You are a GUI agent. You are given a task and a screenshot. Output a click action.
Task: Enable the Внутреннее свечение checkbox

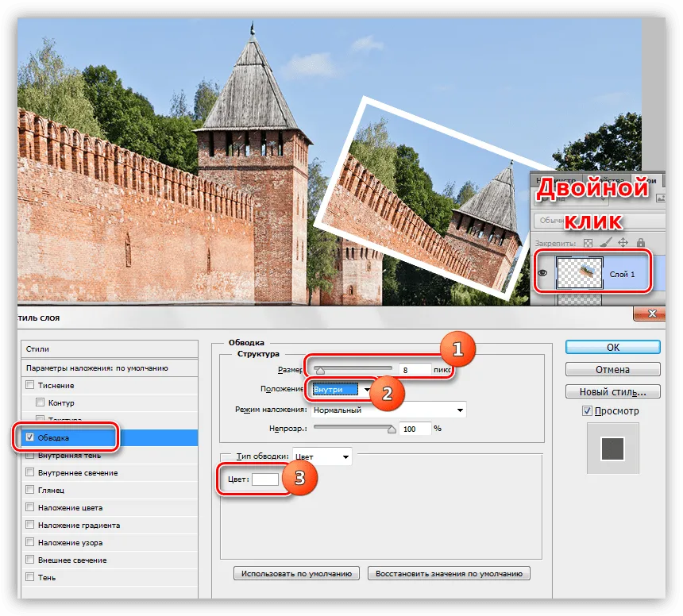[x=29, y=472]
